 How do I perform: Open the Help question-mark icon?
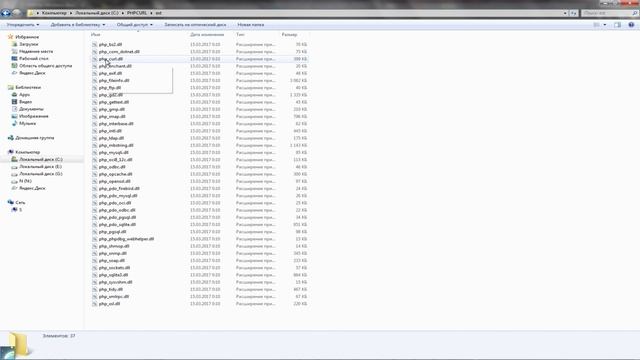click(631, 25)
